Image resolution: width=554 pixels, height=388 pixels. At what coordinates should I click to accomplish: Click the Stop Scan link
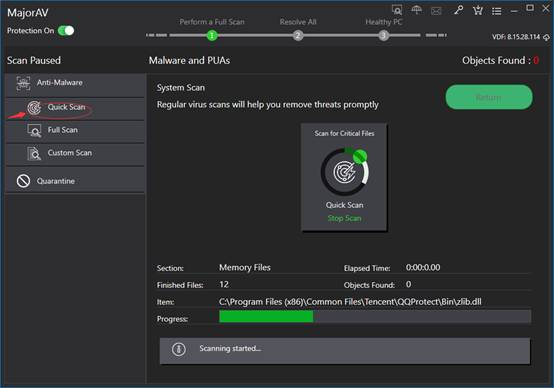(344, 218)
